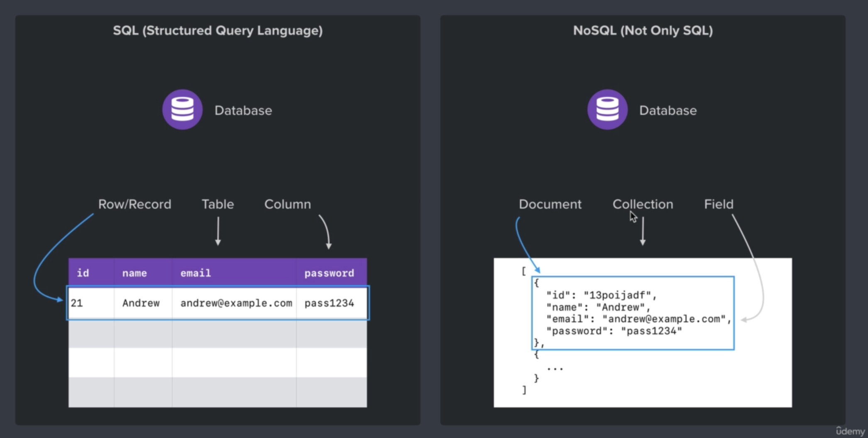Click the Row/Record label
868x438 pixels.
coord(134,204)
